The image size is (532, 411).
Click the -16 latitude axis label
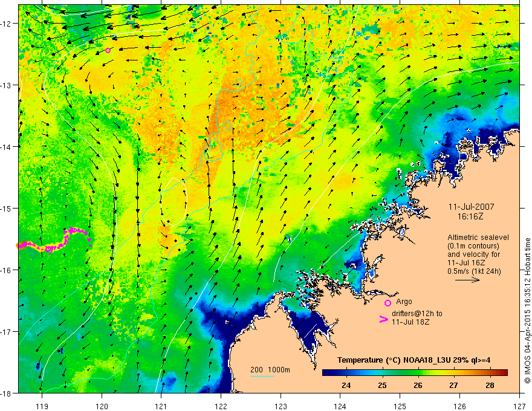tap(7, 270)
